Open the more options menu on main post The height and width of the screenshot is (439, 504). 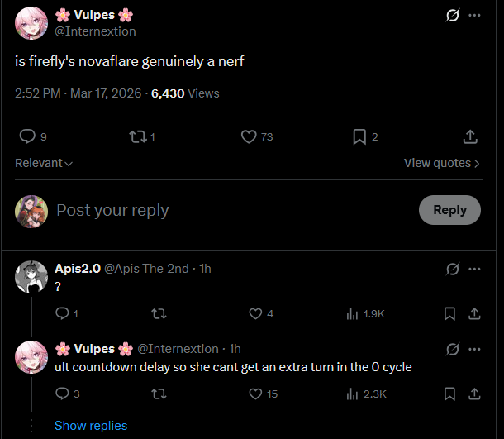click(474, 15)
